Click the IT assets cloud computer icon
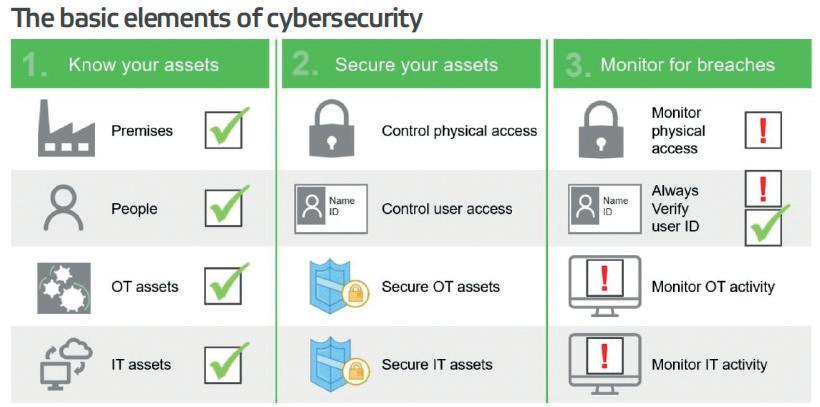Viewport: 820px width, 407px height. pos(65,364)
